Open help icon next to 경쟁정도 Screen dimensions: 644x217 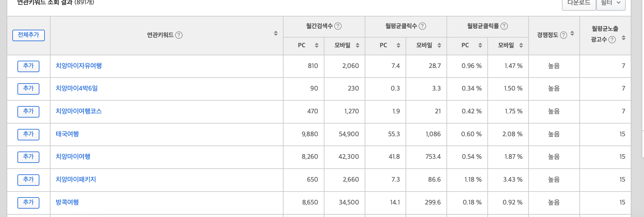coord(564,35)
